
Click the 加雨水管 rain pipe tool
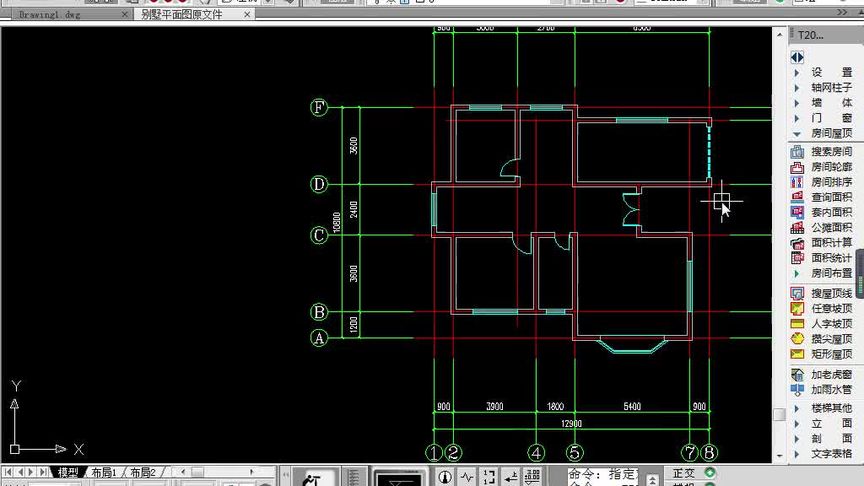(x=823, y=390)
